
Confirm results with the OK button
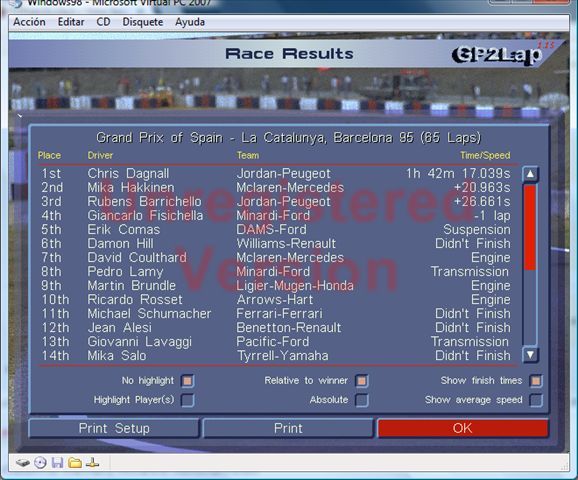[x=463, y=428]
